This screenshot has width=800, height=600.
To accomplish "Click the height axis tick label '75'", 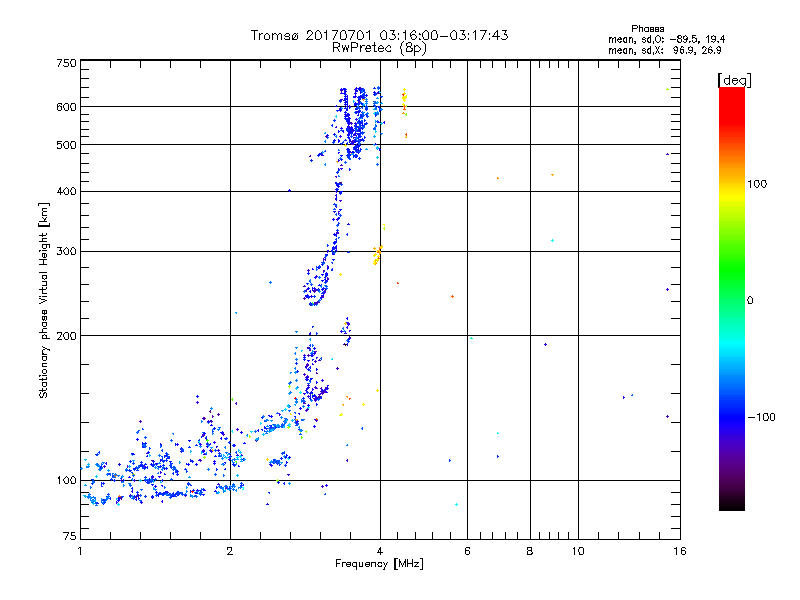I will point(70,536).
